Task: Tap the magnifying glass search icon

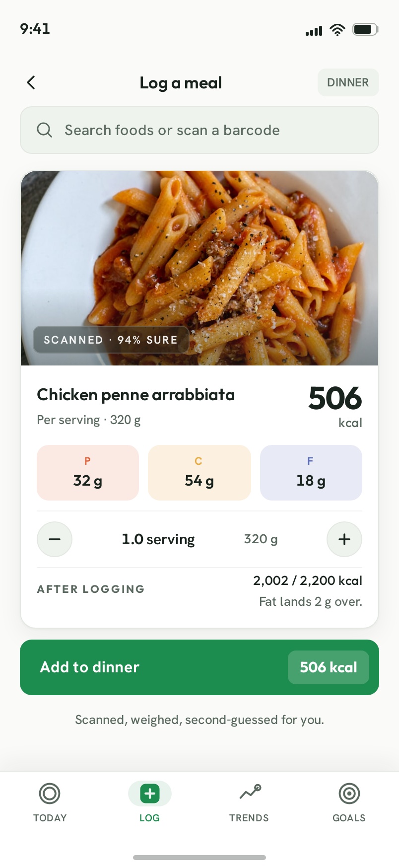Action: click(x=45, y=130)
